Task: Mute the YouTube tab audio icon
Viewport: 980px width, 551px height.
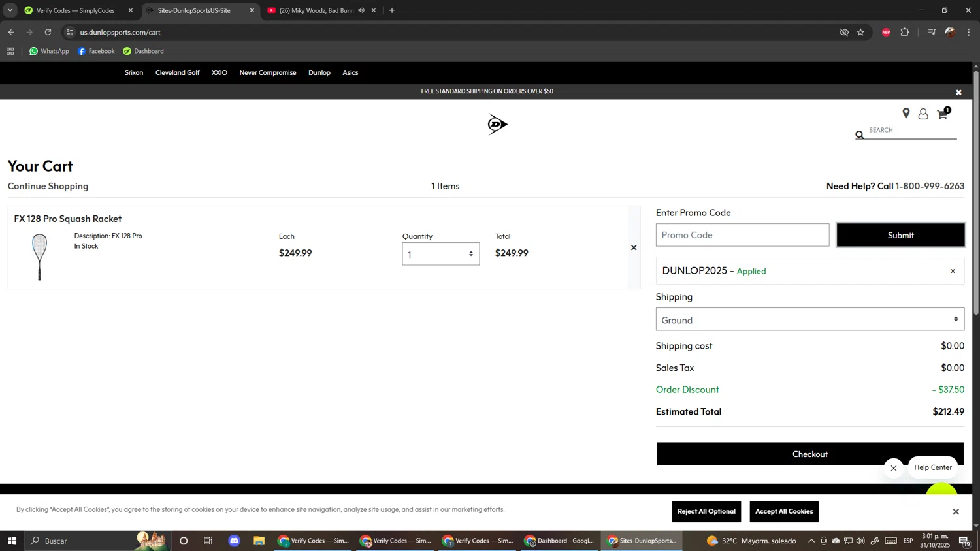Action: (x=361, y=10)
